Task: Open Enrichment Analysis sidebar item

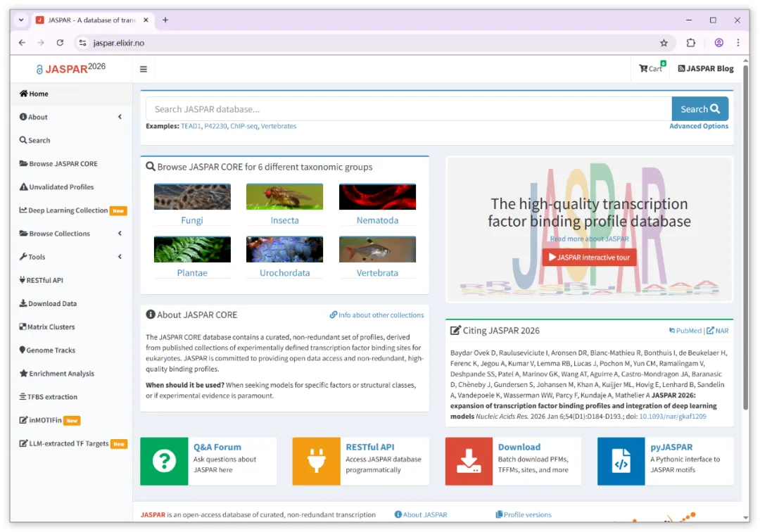Action: [x=57, y=374]
